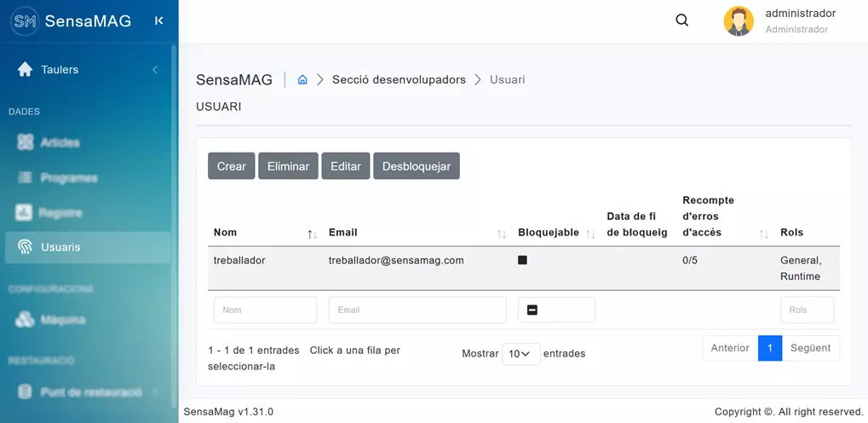Click the Email filter input field
The width and height of the screenshot is (868, 423).
pos(417,310)
